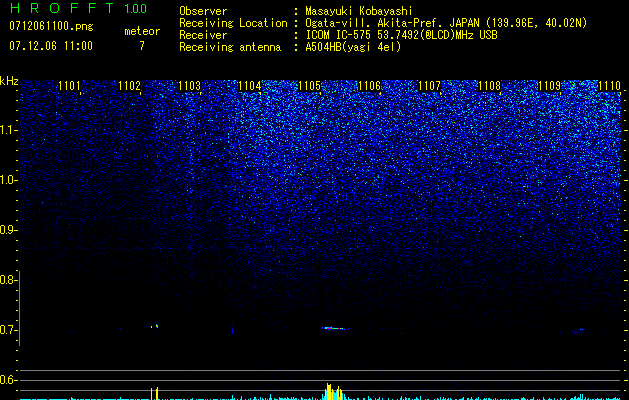This screenshot has width=629, height=400.
Task: Click the 1.0 frequency axis label
Action: point(8,180)
